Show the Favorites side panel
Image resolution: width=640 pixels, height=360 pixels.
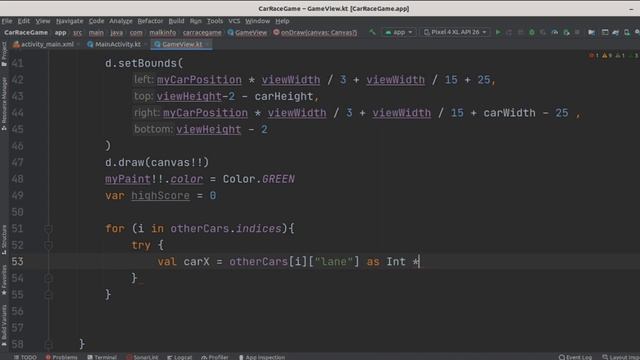(4, 280)
